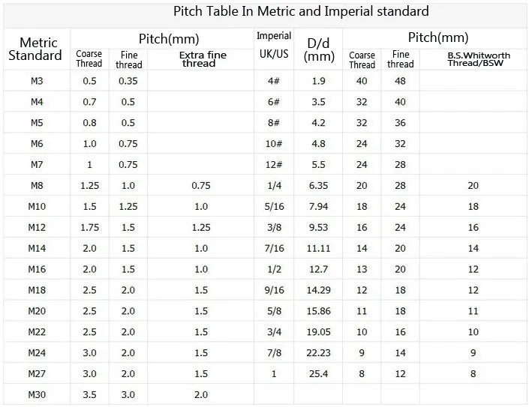Select the B.S.Whitworth Thread/BSW header
This screenshot has width=532, height=407.
(x=479, y=59)
